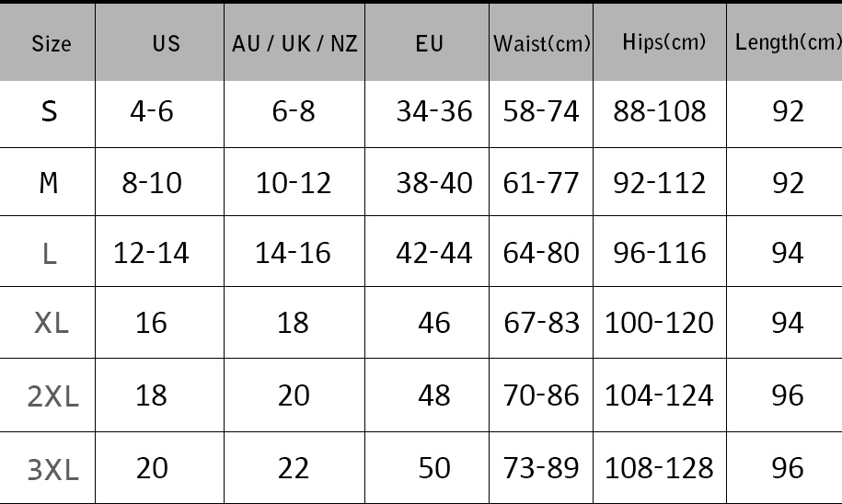Click the Size column header

point(51,44)
